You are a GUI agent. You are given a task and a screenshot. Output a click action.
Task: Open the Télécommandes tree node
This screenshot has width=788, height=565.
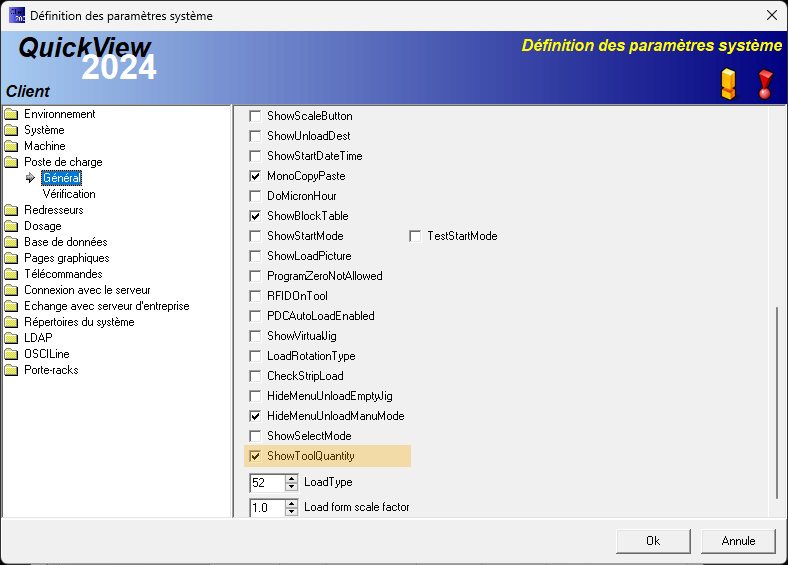63,274
